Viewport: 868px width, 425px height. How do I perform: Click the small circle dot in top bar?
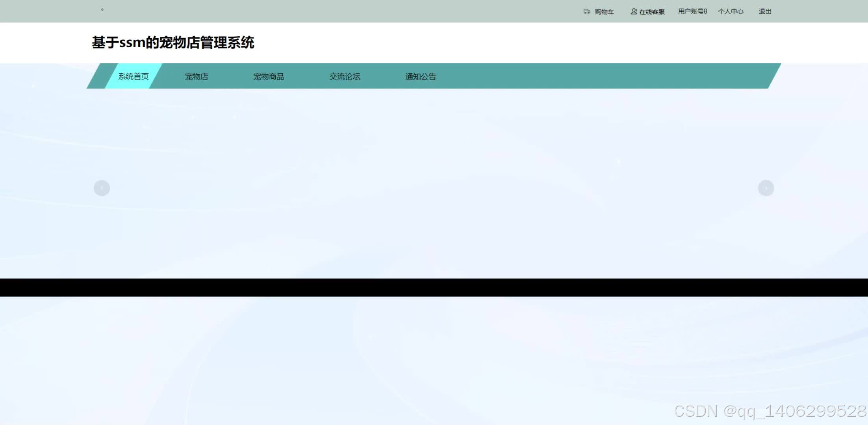tap(102, 9)
